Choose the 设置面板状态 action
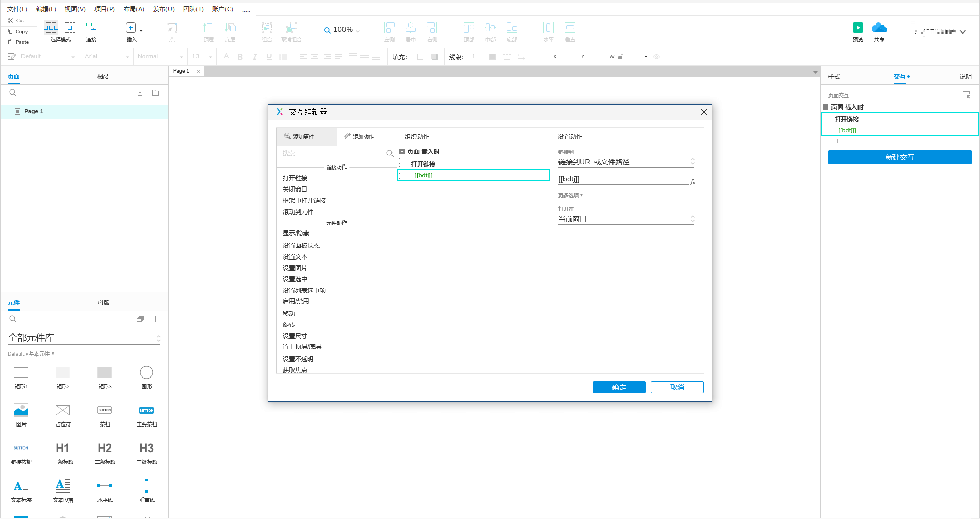980x519 pixels. [301, 246]
